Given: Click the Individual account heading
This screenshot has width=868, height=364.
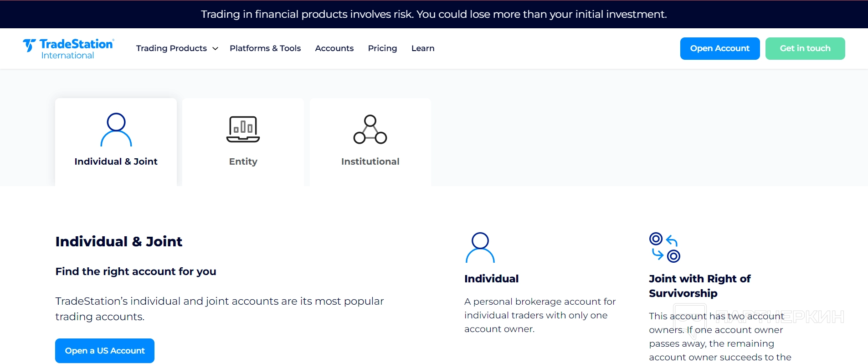Looking at the screenshot, I should coord(491,279).
